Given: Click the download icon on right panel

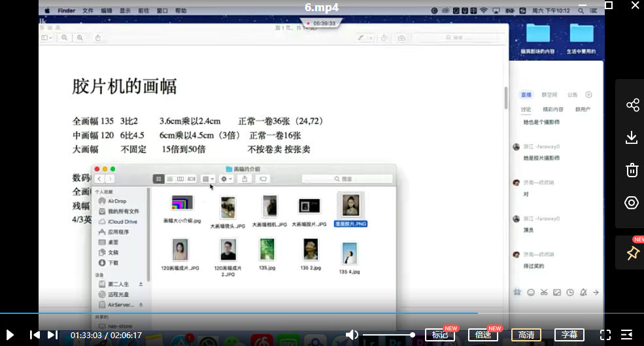Looking at the screenshot, I should pyautogui.click(x=632, y=137).
